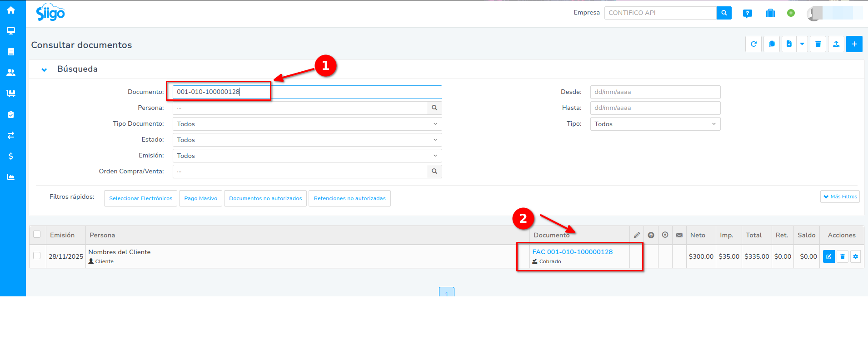Click the upload icon in top toolbar
Image resolution: width=868 pixels, height=359 pixels.
click(836, 44)
